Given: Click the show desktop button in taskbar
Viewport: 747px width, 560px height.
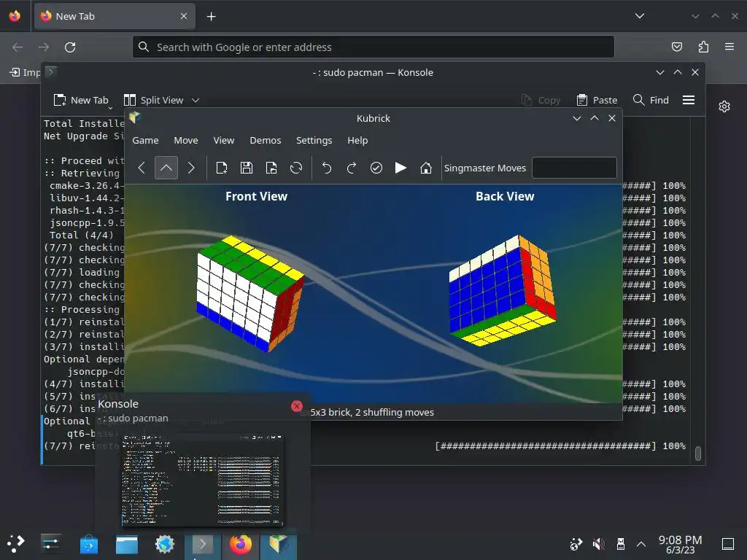Looking at the screenshot, I should click(728, 544).
